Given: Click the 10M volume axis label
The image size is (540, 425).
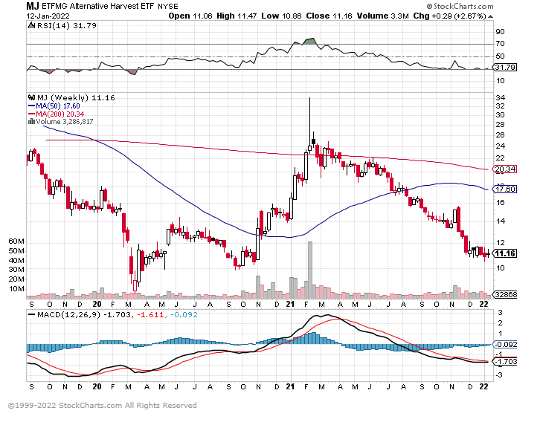Looking at the screenshot, I should tap(17, 289).
